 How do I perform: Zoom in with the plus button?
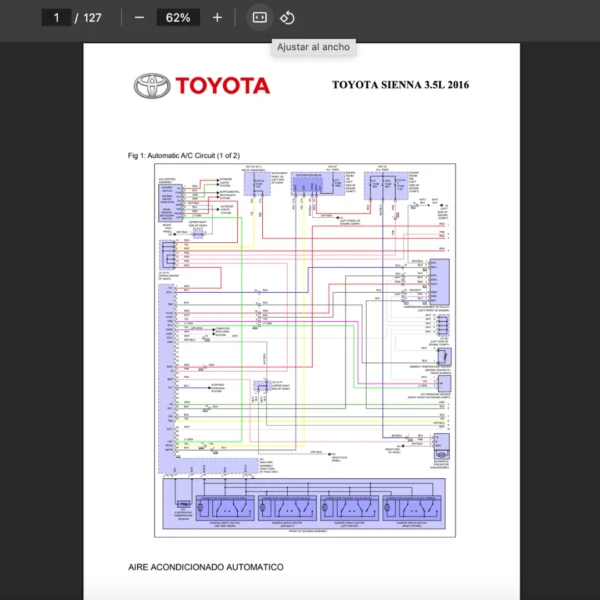pyautogui.click(x=217, y=18)
